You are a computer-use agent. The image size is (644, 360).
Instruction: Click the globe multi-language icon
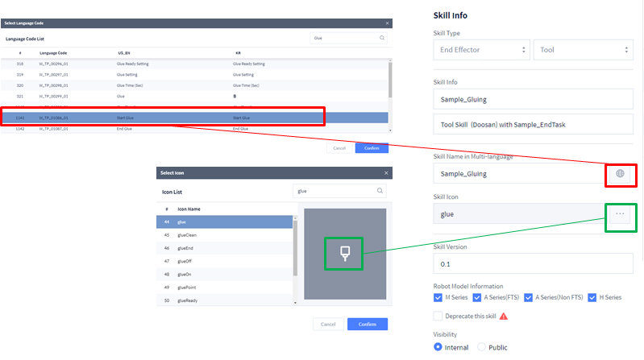click(x=619, y=173)
